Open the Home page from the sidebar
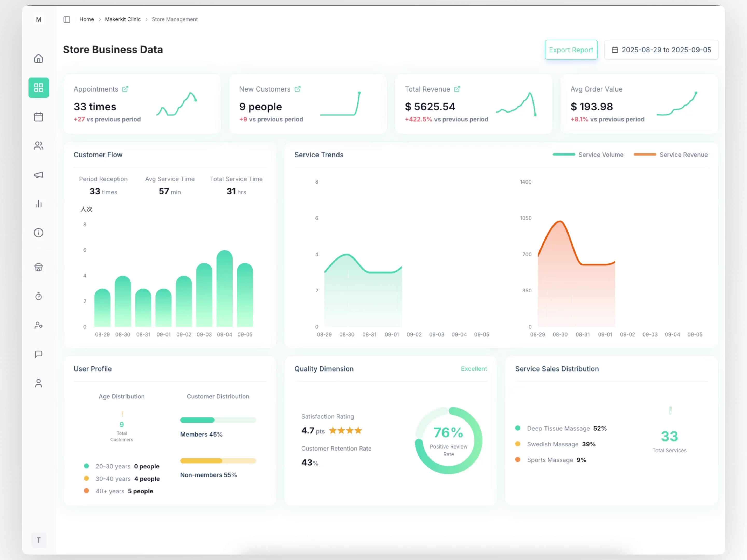 click(x=38, y=58)
